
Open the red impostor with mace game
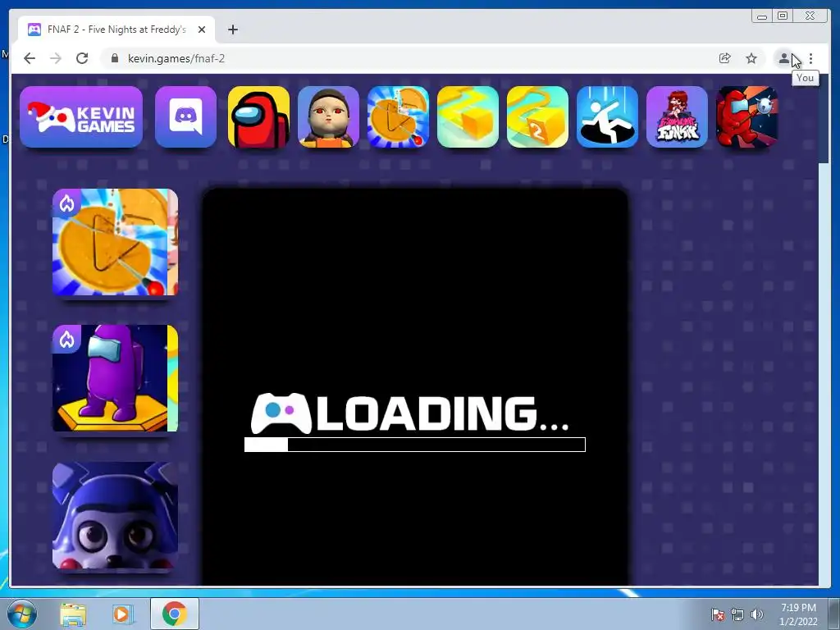coord(746,116)
